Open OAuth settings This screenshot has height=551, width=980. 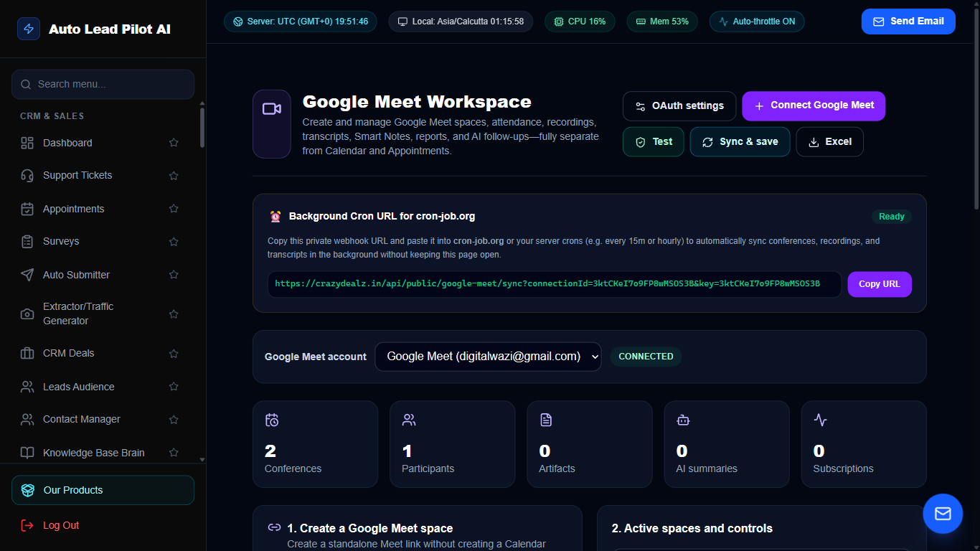679,106
